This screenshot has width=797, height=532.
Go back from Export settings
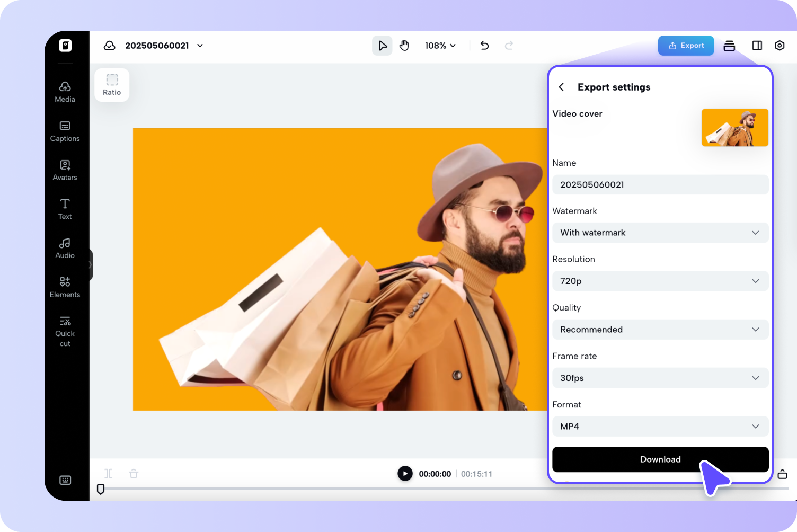(x=561, y=87)
